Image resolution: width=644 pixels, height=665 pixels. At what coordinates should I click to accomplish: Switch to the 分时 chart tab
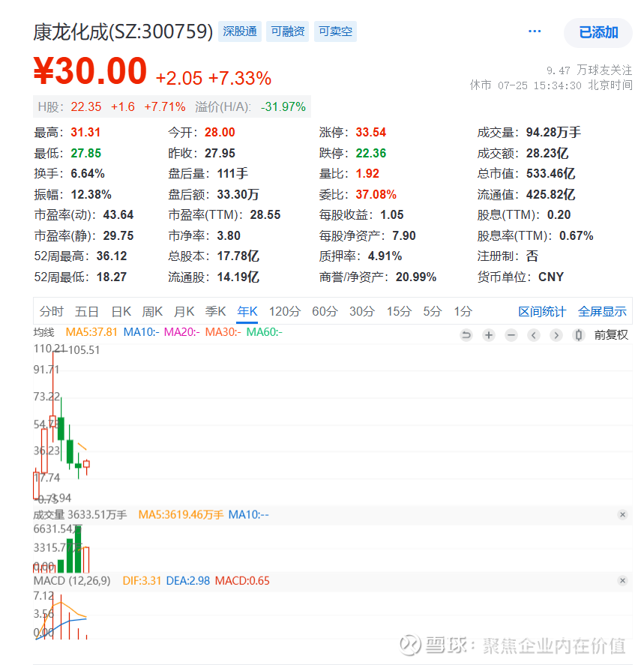51,312
